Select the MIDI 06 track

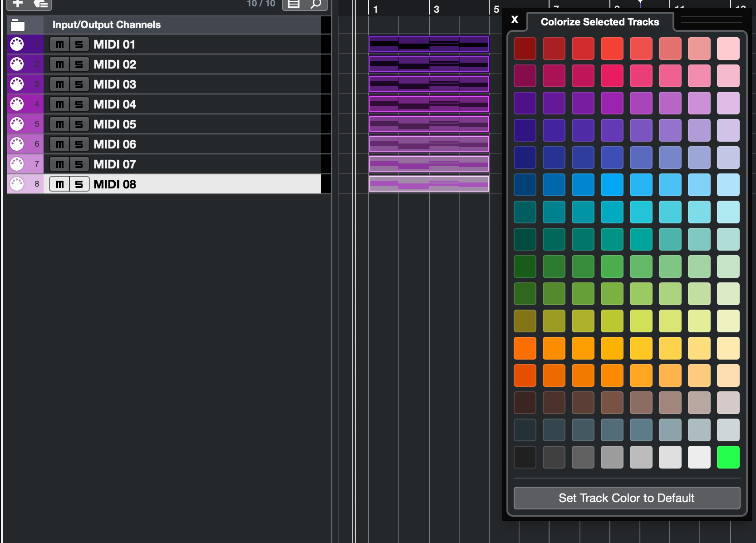point(115,144)
